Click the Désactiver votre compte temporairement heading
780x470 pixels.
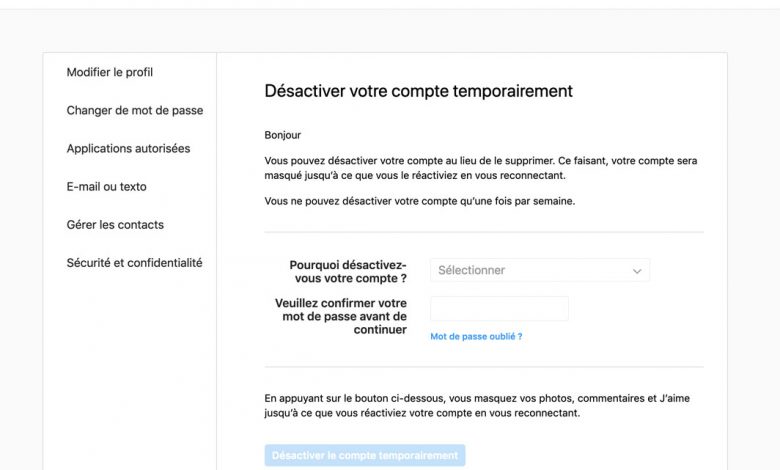(418, 91)
